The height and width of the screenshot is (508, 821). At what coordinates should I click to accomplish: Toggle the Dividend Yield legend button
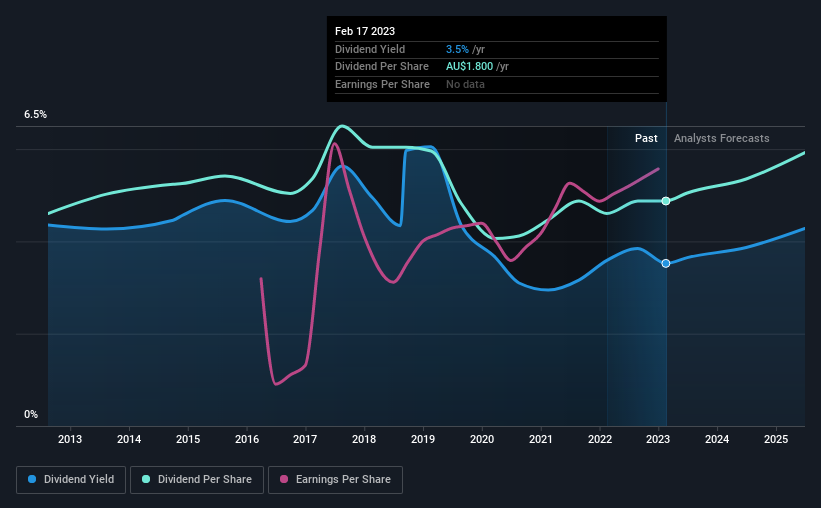pos(71,480)
